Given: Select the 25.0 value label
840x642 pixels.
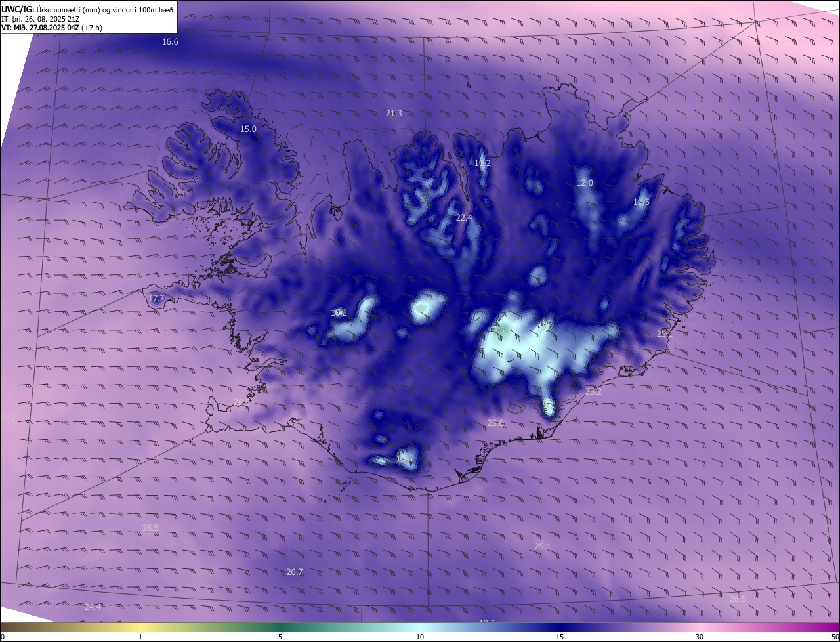Looking at the screenshot, I should coord(495,423).
